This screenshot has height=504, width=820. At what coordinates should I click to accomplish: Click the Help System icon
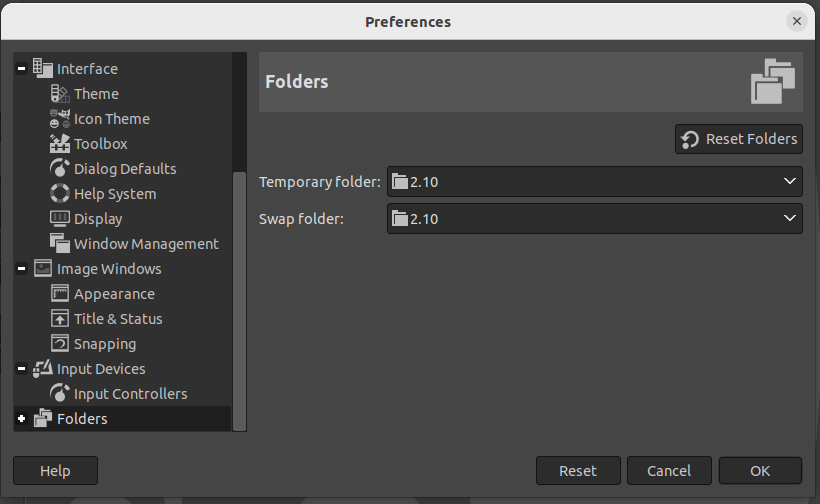click(x=59, y=194)
